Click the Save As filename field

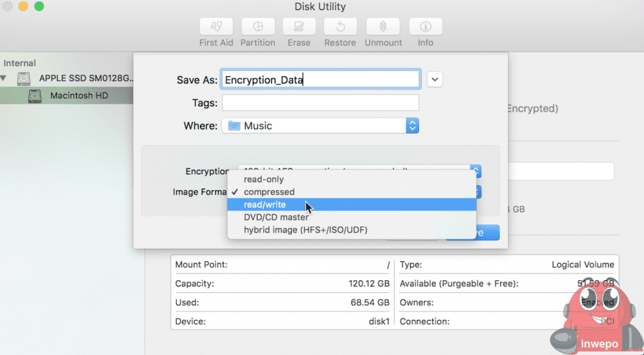[x=321, y=79]
